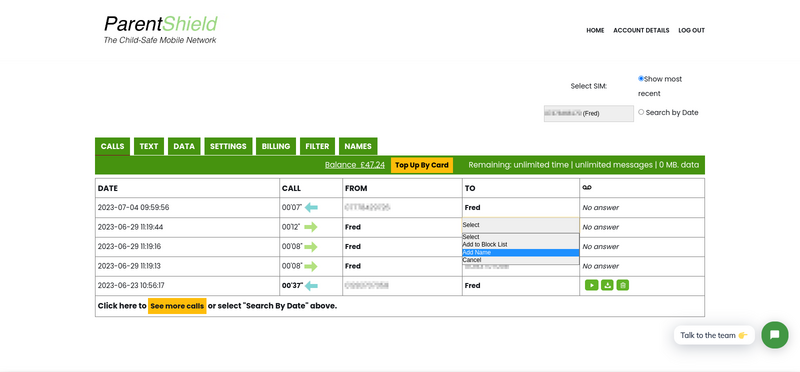The image size is (800, 372).
Task: Click the Remaining unlimited time status text
Action: (x=584, y=165)
